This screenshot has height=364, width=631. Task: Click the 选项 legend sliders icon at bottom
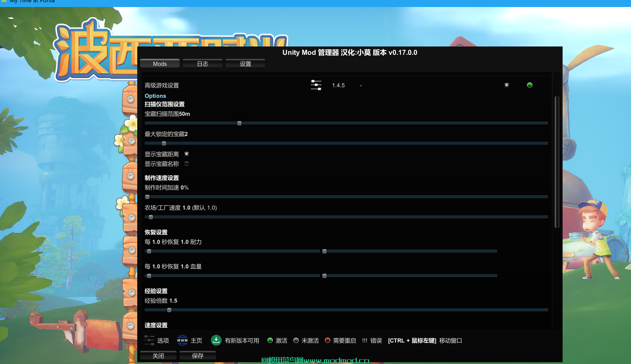(149, 340)
